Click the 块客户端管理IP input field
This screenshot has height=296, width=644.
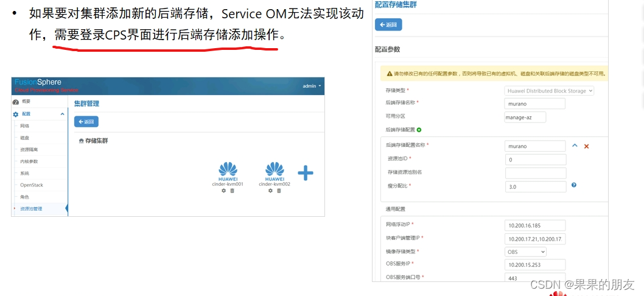(535, 239)
